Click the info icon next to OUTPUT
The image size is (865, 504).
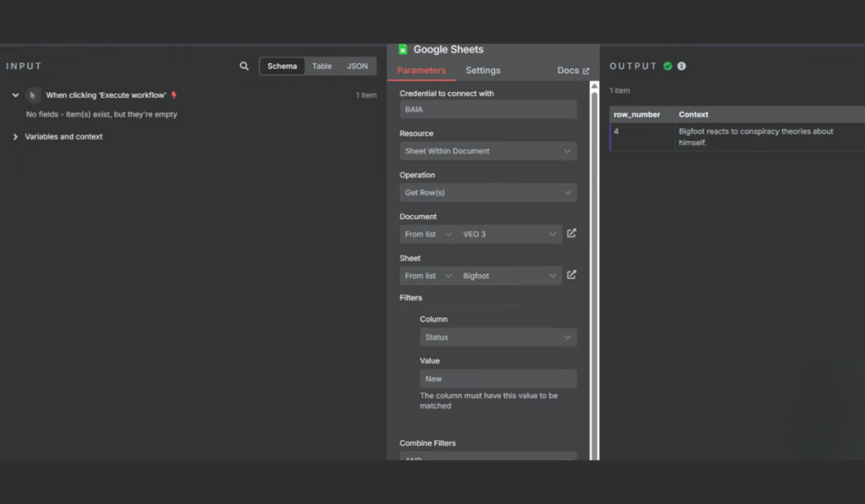(681, 65)
